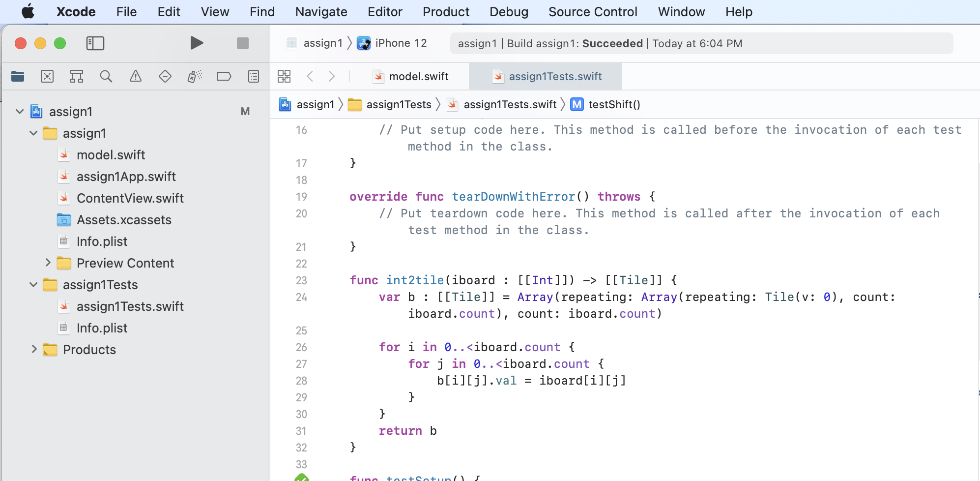Screen dimensions: 980x481
Task: Click assign1 project in jump bar
Action: [307, 104]
